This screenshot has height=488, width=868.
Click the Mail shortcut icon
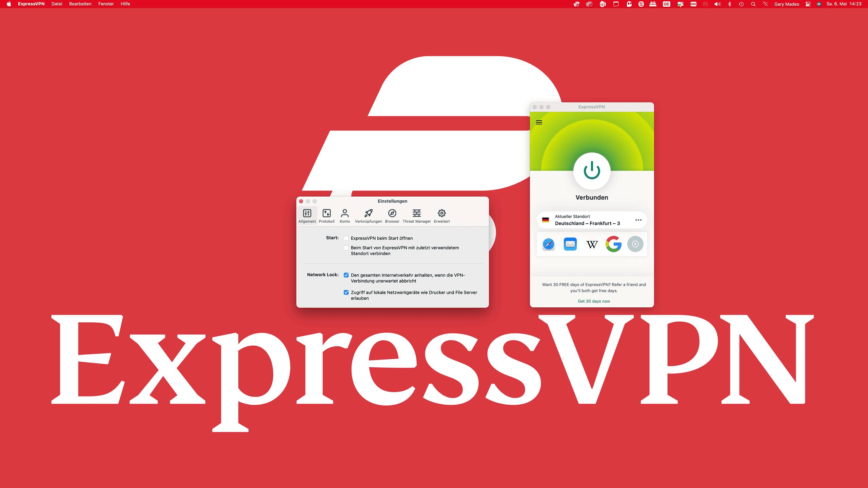pos(570,244)
